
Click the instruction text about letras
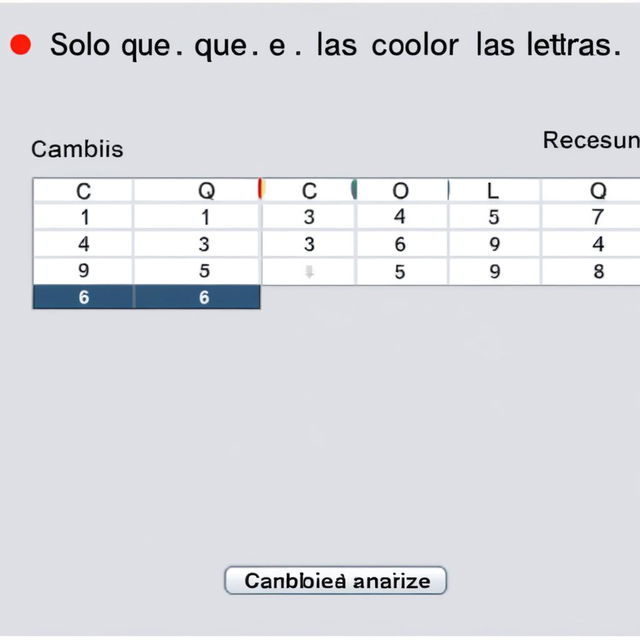[336, 45]
